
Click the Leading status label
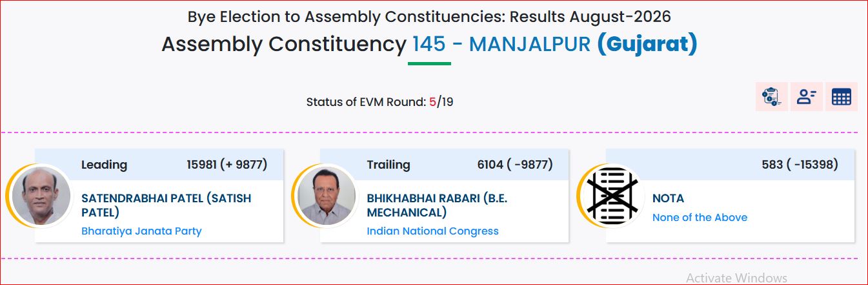pos(104,165)
